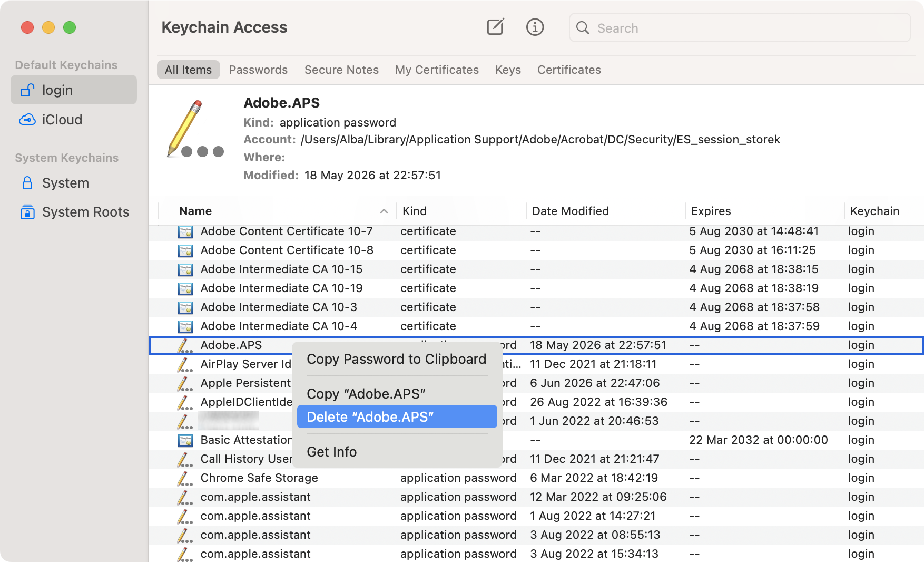The height and width of the screenshot is (562, 924).
Task: Click date 1 Jun 2022 at 20:46:53
Action: [x=594, y=421]
